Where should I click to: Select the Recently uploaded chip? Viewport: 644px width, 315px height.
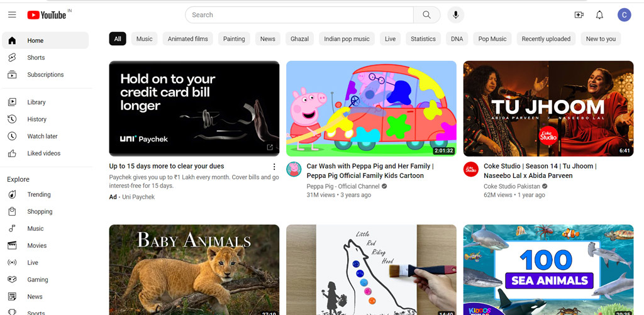(546, 38)
